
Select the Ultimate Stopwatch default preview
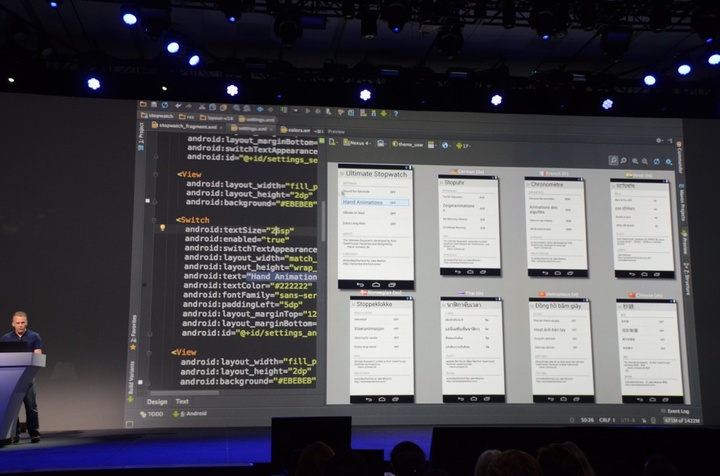pos(376,226)
